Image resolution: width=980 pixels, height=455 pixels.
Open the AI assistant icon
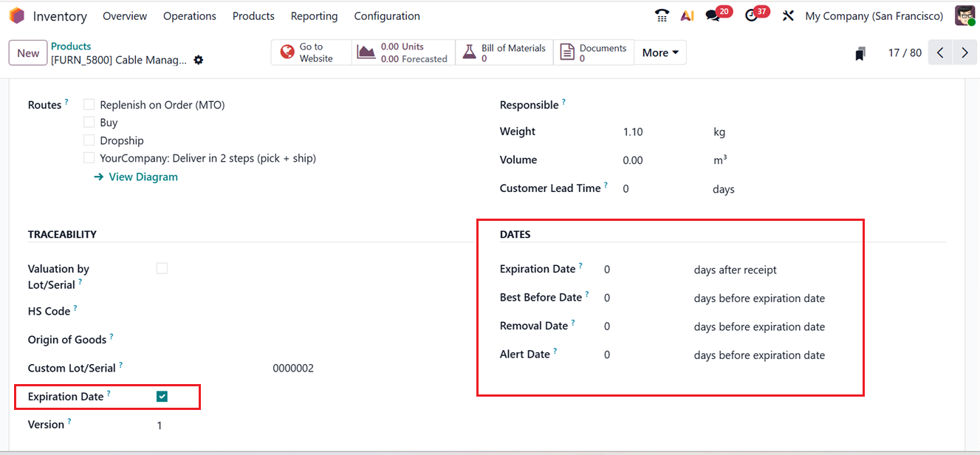(x=687, y=16)
